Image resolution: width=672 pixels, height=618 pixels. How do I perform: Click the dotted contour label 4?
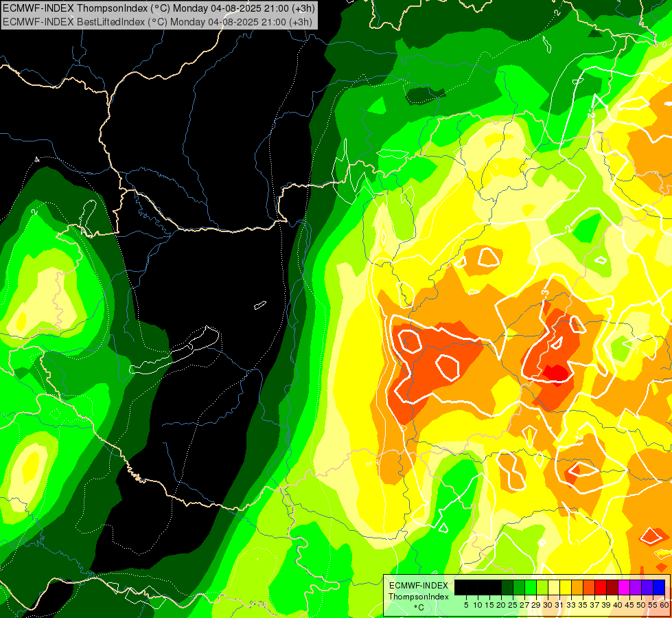(37, 159)
